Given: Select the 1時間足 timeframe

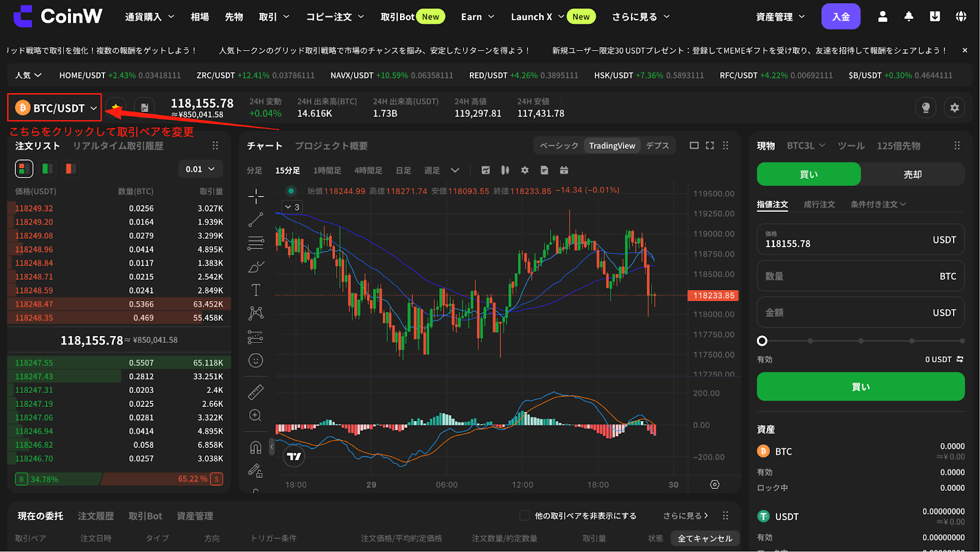Looking at the screenshot, I should (x=327, y=170).
